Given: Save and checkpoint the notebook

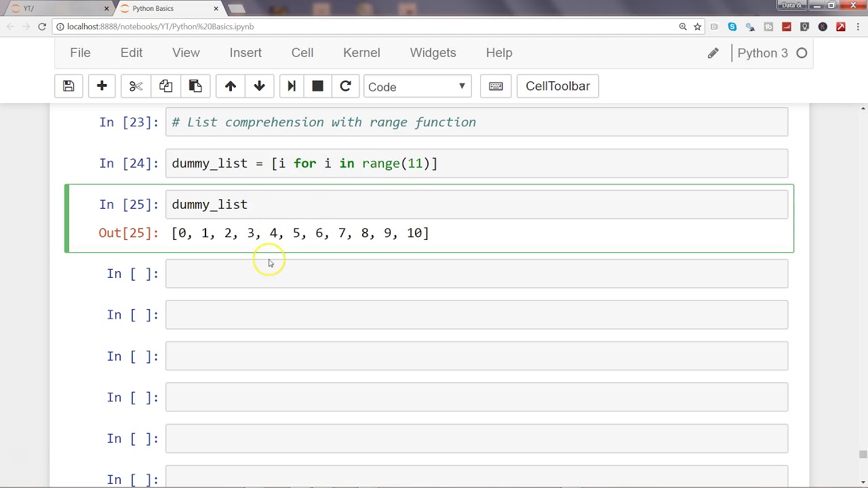Looking at the screenshot, I should point(68,86).
